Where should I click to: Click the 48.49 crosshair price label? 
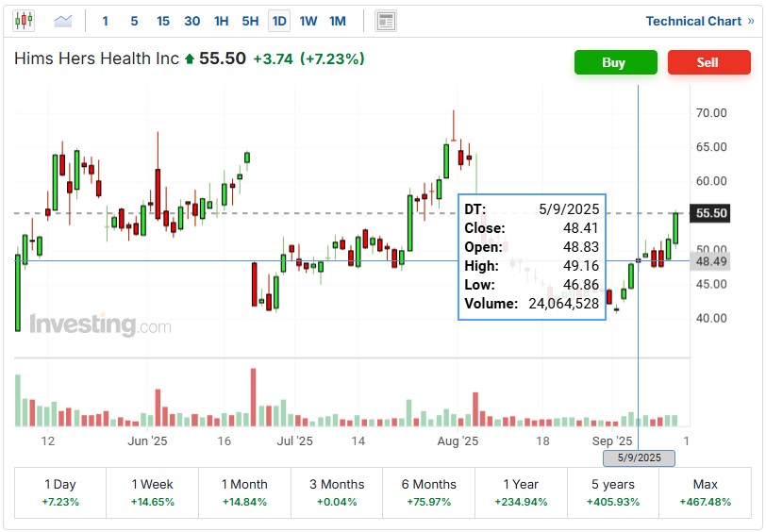[x=709, y=261]
